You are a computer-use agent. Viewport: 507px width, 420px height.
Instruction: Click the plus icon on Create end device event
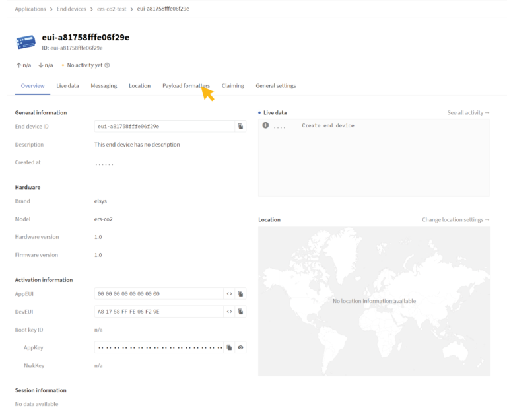[x=265, y=125]
